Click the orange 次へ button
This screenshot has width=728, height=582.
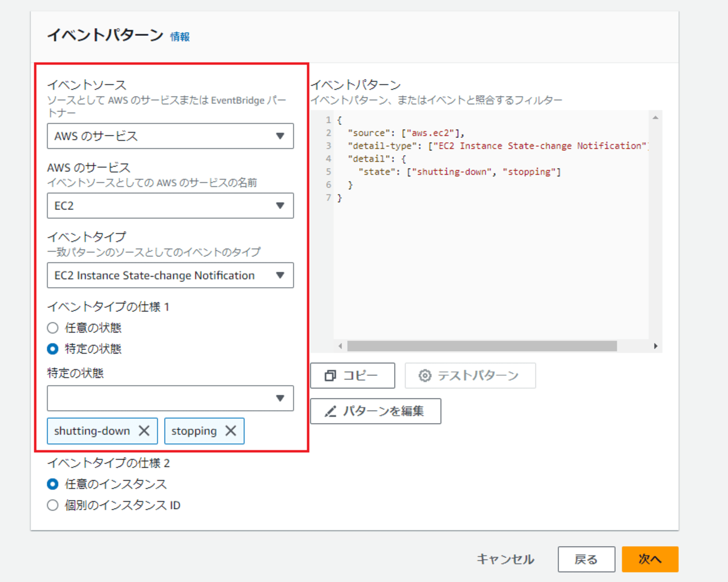[650, 559]
